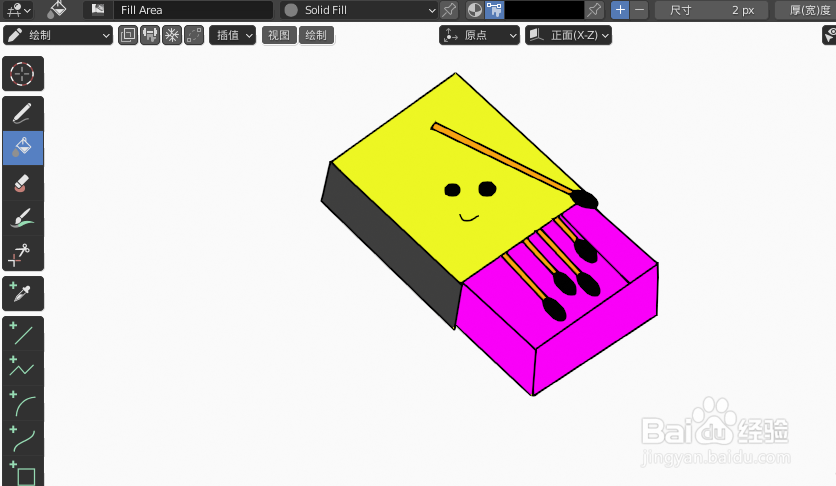This screenshot has width=836, height=486.
Task: Select the Cursor tool in the toolbar
Action: click(22, 74)
